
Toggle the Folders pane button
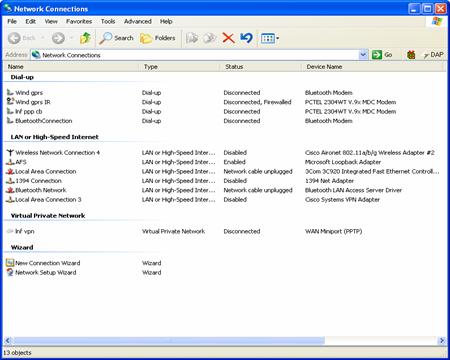[x=157, y=38]
